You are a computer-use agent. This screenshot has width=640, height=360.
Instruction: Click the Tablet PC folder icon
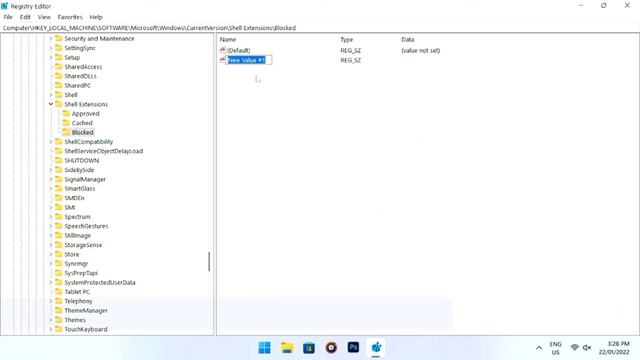pyautogui.click(x=59, y=292)
